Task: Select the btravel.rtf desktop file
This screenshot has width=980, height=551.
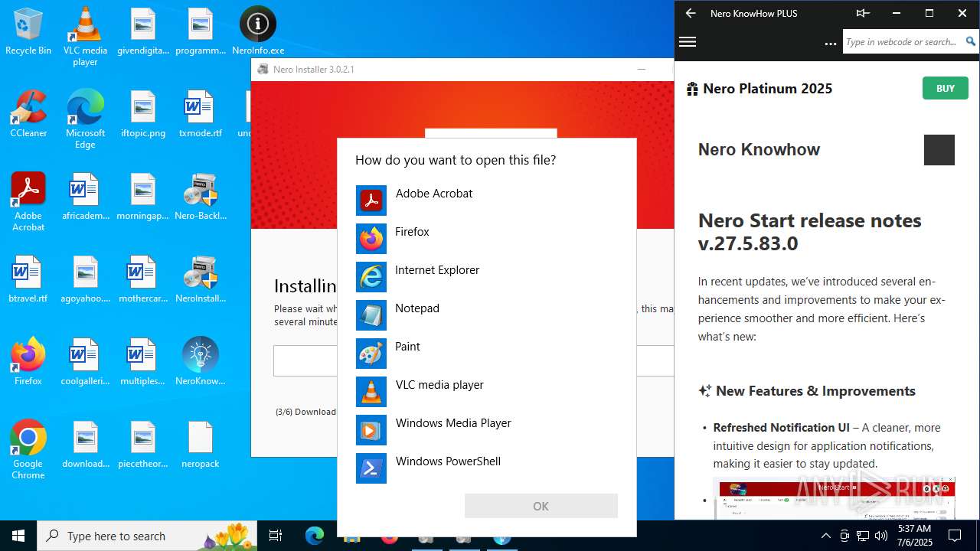Action: [x=28, y=279]
